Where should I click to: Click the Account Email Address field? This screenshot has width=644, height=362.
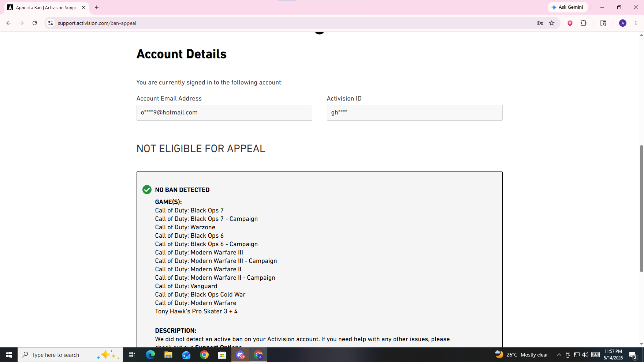point(224,113)
